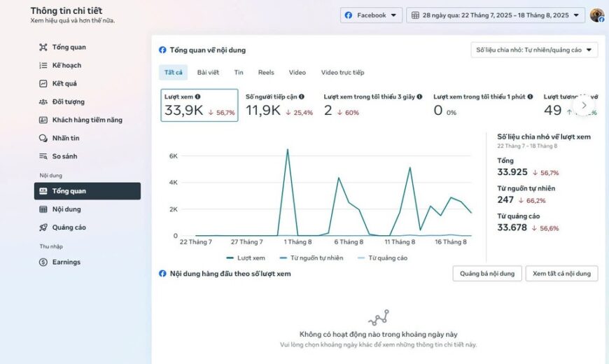The image size is (609, 364).
Task: Click the Quảng bá nội dung button
Action: pos(487,274)
